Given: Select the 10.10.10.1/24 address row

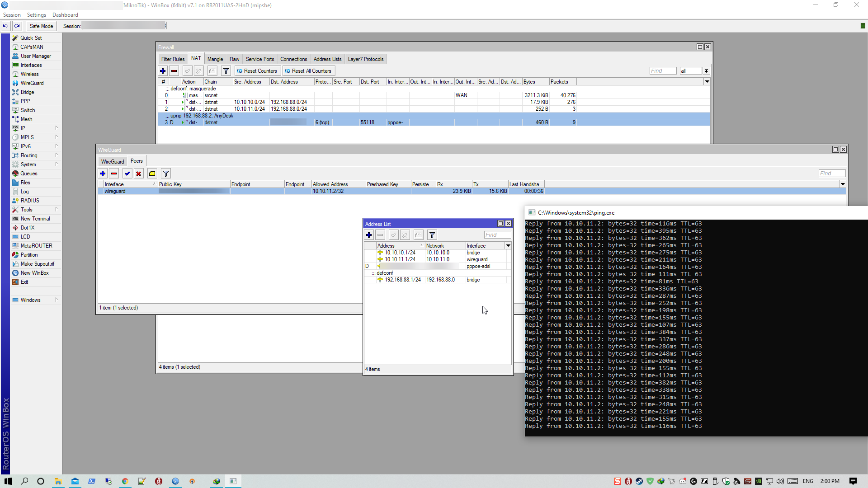Looking at the screenshot, I should pos(438,253).
